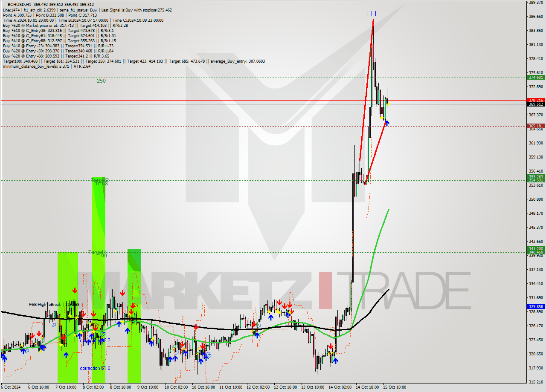Click the 315.210 price axis value
The height and width of the screenshot is (392, 546).
(535, 382)
